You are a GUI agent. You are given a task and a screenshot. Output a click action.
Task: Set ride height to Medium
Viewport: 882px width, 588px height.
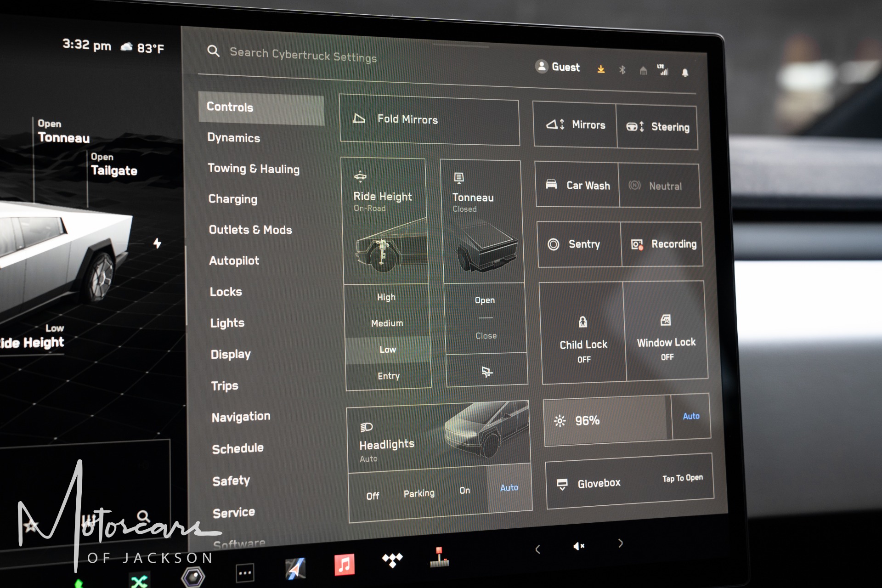click(x=387, y=323)
